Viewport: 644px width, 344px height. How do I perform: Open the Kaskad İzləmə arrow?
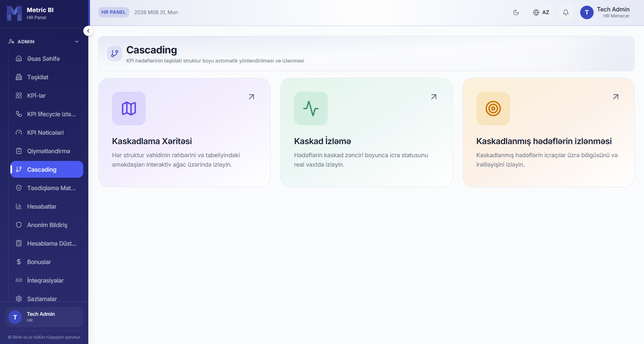[434, 97]
